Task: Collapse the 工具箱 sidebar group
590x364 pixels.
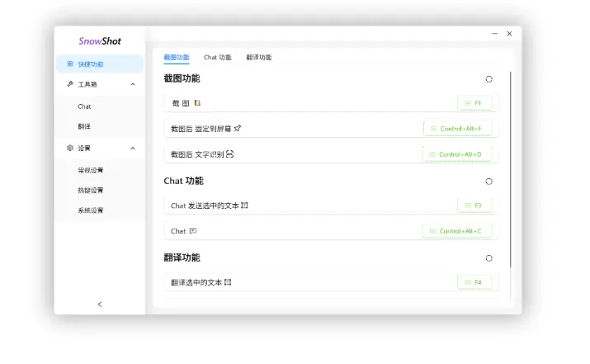Action: click(133, 84)
